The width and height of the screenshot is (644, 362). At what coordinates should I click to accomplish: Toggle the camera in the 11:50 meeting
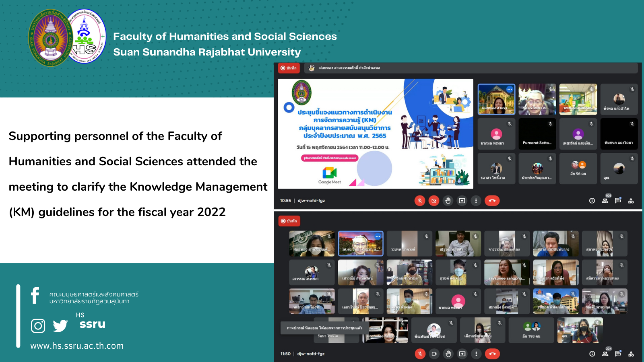pos(434,354)
